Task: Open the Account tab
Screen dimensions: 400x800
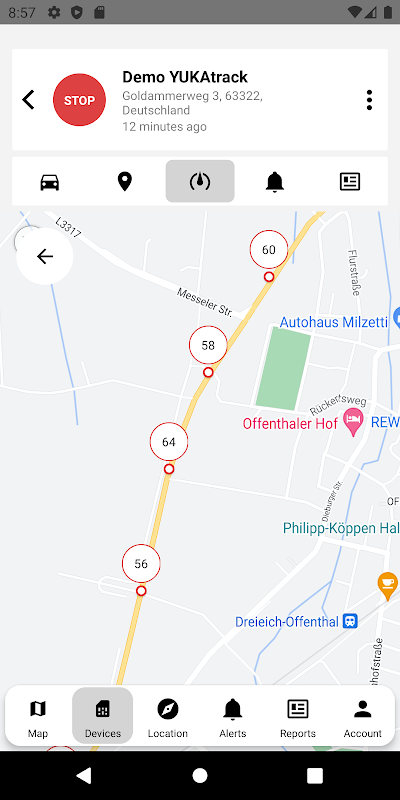Action: point(363,719)
